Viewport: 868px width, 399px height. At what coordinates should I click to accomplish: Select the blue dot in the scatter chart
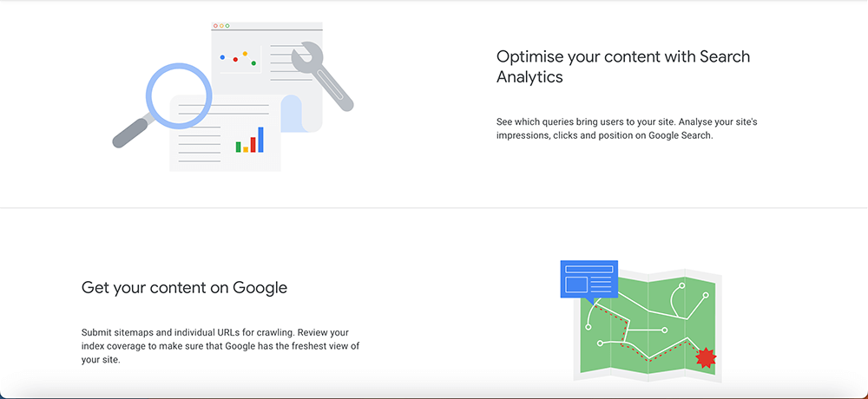[223, 57]
